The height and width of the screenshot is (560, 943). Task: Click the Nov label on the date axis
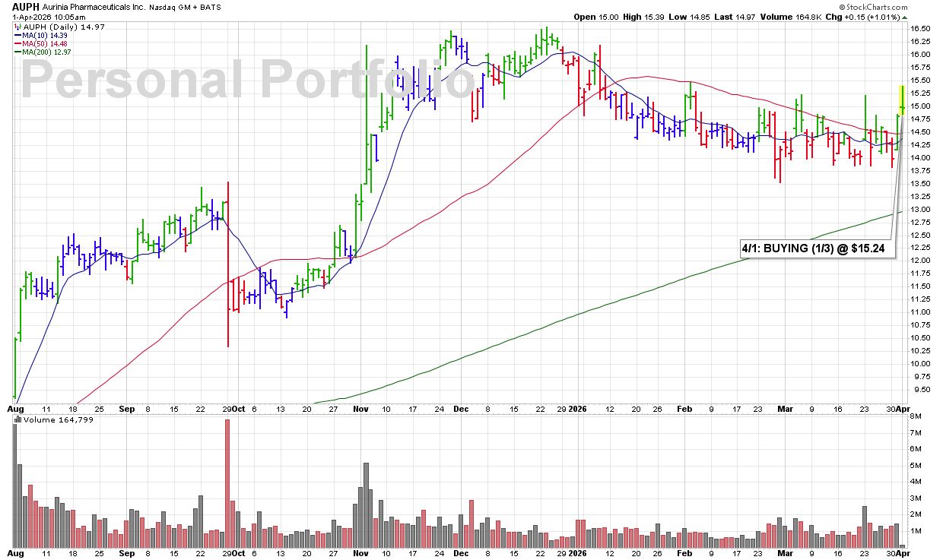tap(360, 409)
